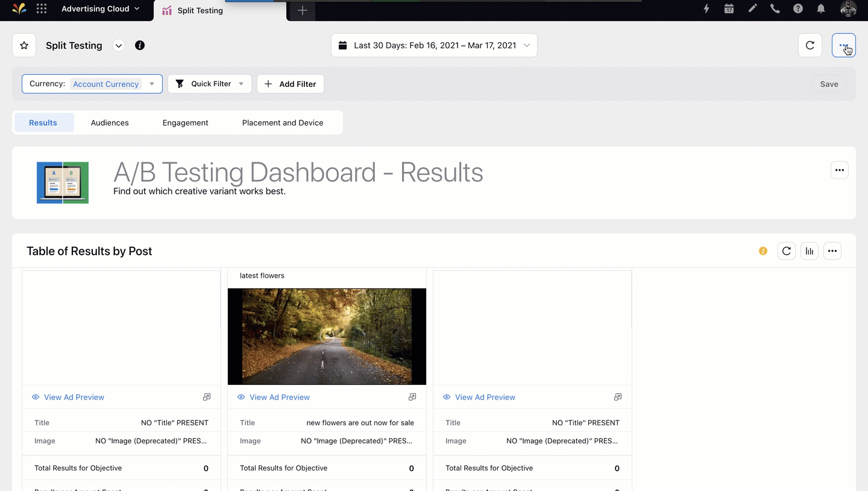View Ad Preview for third post
This screenshot has width=868, height=491.
coord(485,397)
